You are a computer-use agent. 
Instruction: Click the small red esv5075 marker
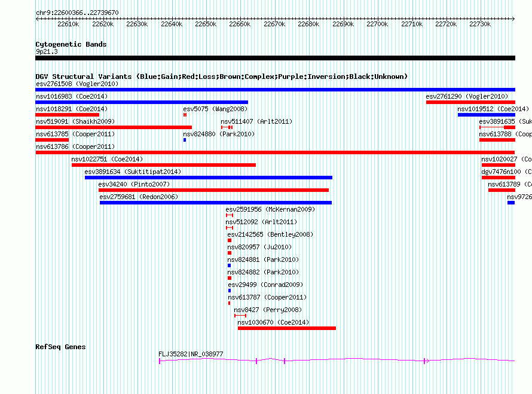click(185, 115)
